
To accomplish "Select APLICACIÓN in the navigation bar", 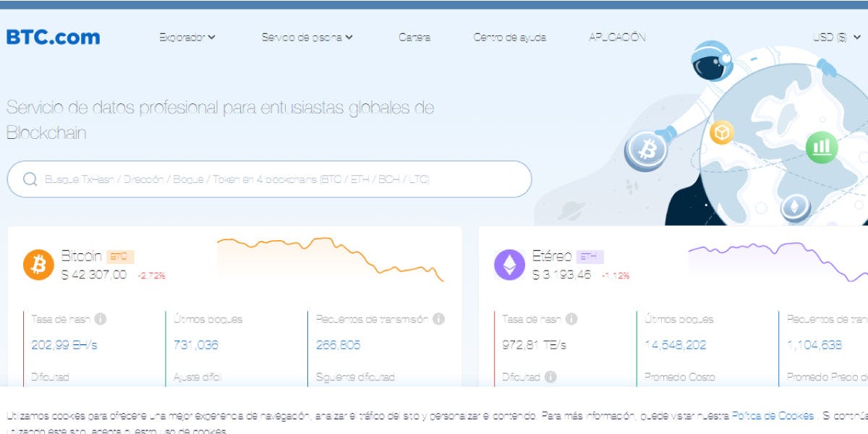I will coord(617,38).
